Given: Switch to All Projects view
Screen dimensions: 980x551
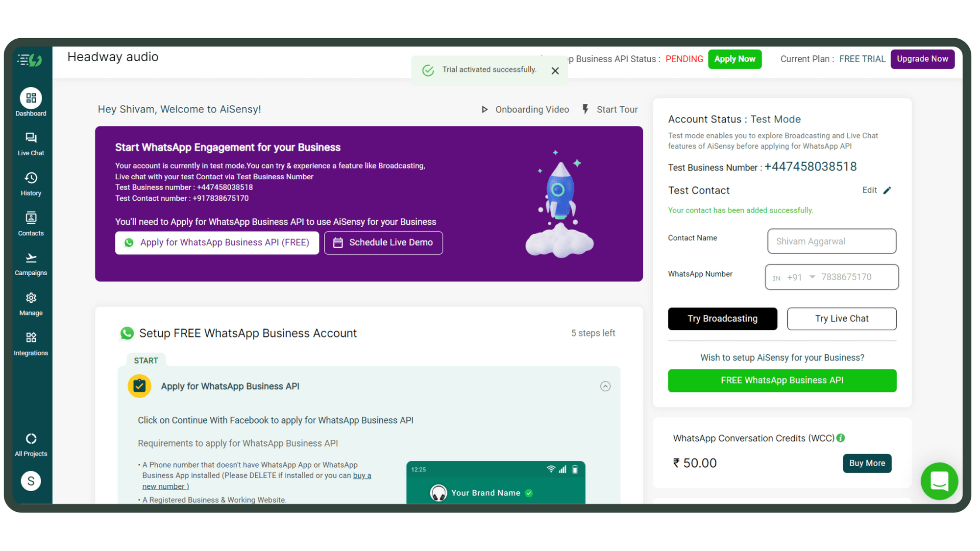Looking at the screenshot, I should (32, 444).
